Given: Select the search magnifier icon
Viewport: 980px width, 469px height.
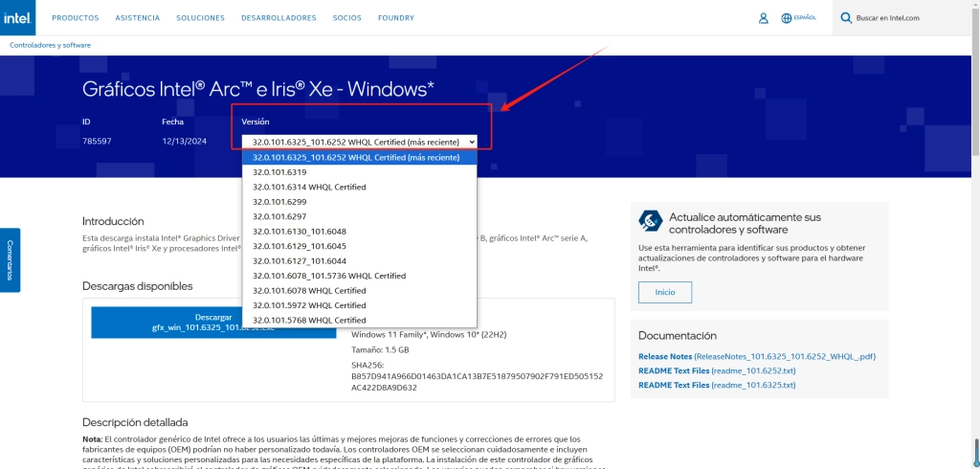Looking at the screenshot, I should click(846, 18).
